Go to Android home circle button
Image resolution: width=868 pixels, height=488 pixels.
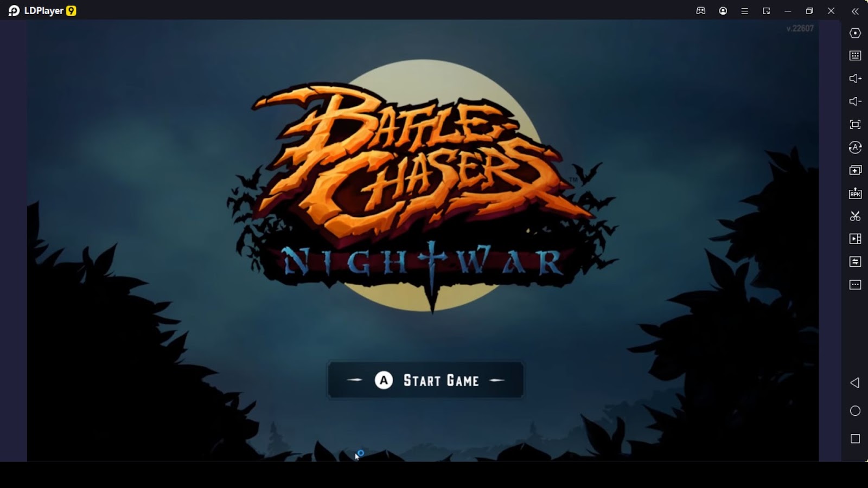(x=855, y=411)
